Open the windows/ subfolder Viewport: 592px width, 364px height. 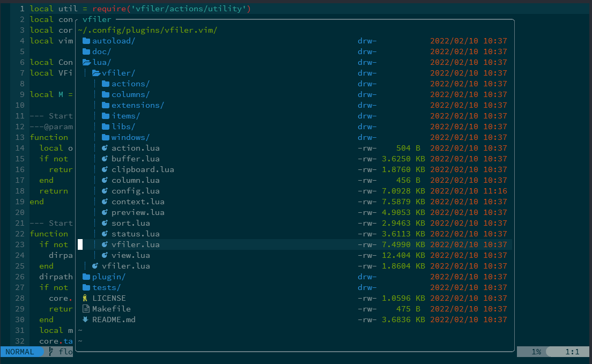click(130, 137)
